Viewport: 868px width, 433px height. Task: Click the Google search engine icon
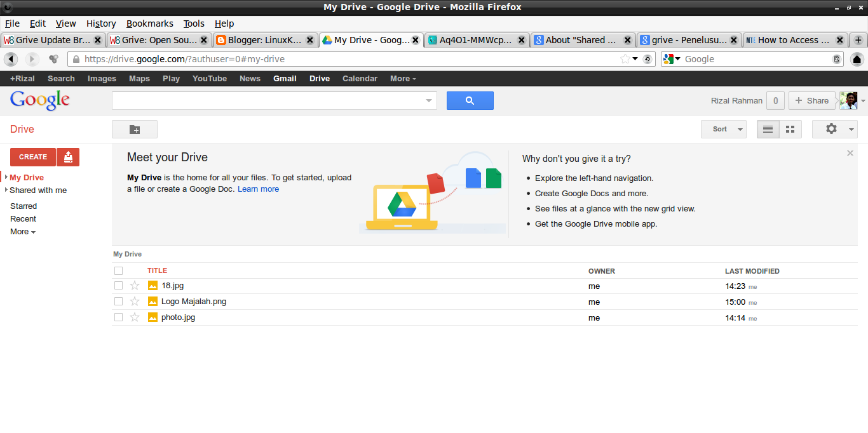tap(668, 59)
